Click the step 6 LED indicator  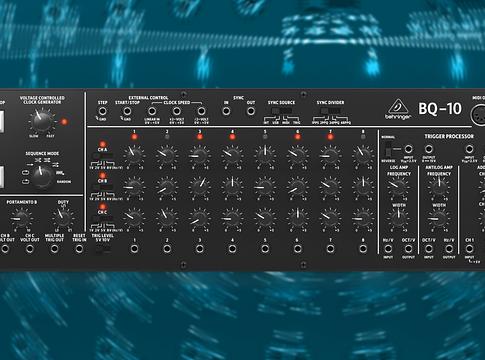click(298, 136)
